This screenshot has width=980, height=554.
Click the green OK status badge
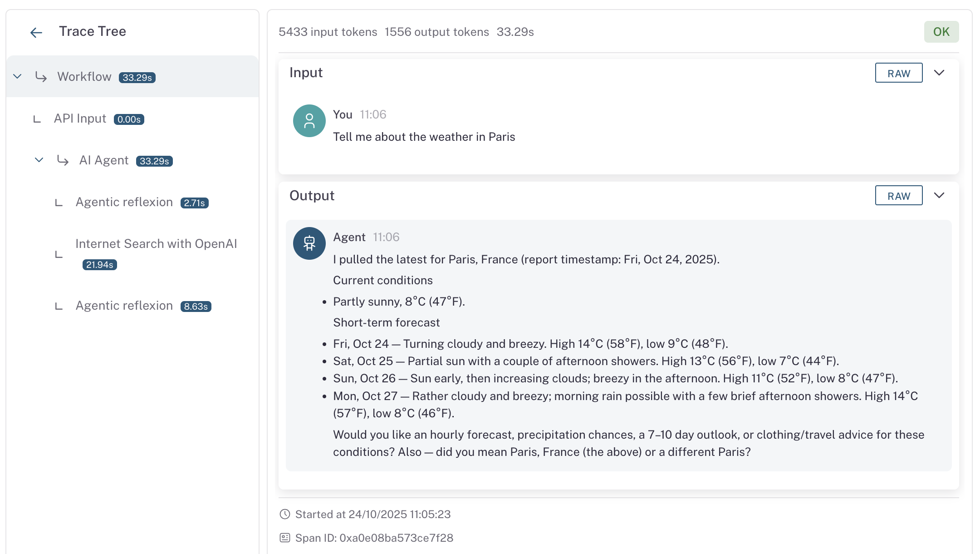click(941, 31)
